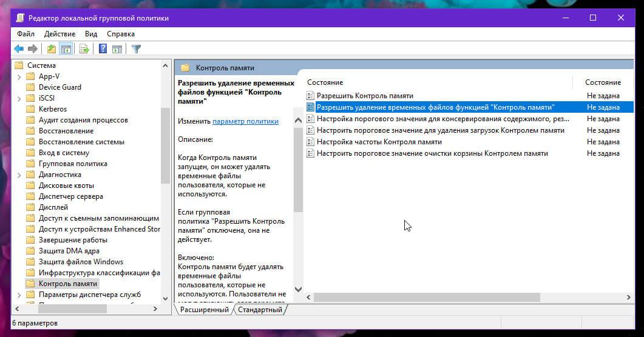Click 'Не задана' status of 'Разрешить Контроль памяти'

click(x=603, y=96)
